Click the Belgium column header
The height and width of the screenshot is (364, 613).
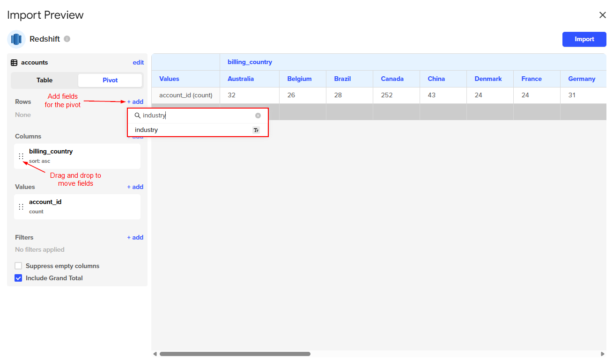click(x=303, y=79)
